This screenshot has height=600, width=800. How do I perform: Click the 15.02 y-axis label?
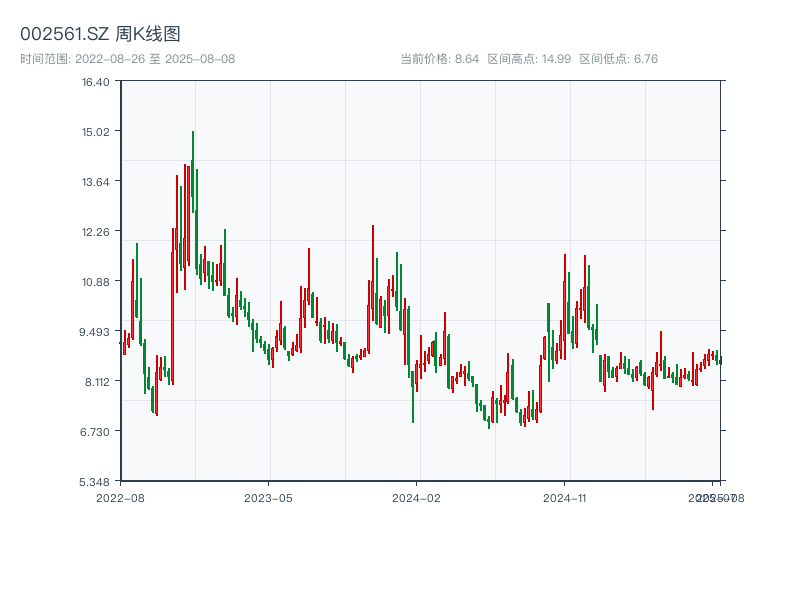point(97,132)
